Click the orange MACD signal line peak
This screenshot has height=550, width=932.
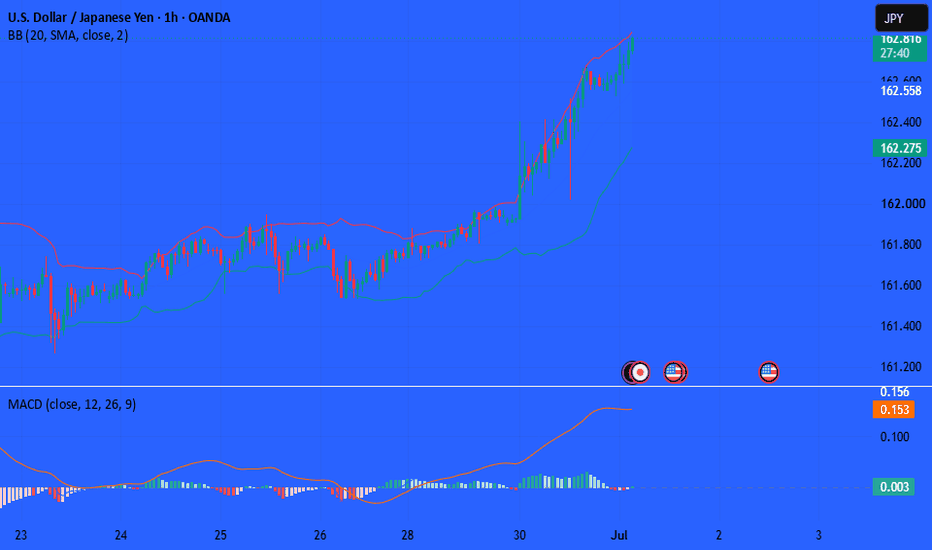click(x=607, y=408)
